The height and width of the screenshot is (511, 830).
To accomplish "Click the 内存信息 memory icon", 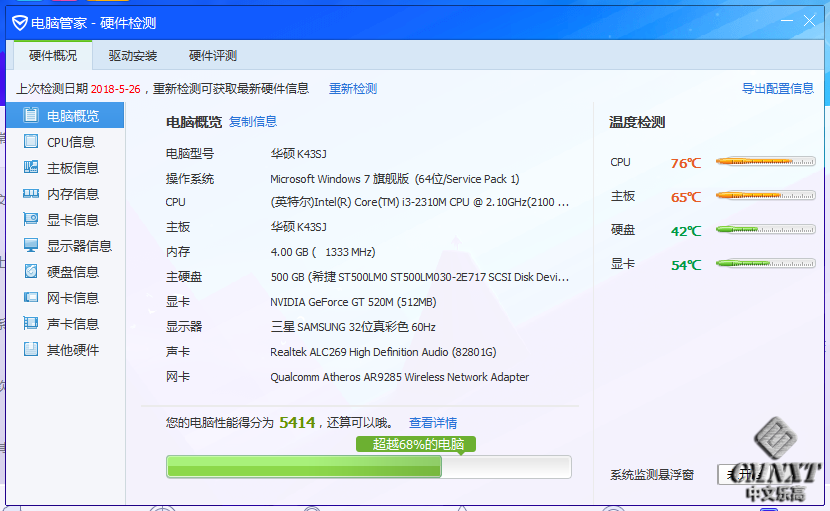I will 31,194.
